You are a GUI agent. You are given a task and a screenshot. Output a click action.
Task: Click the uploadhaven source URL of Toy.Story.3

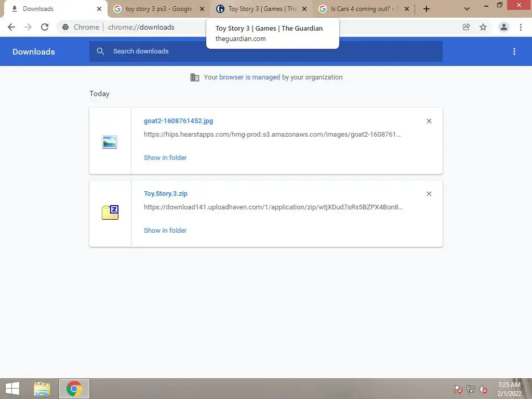273,207
